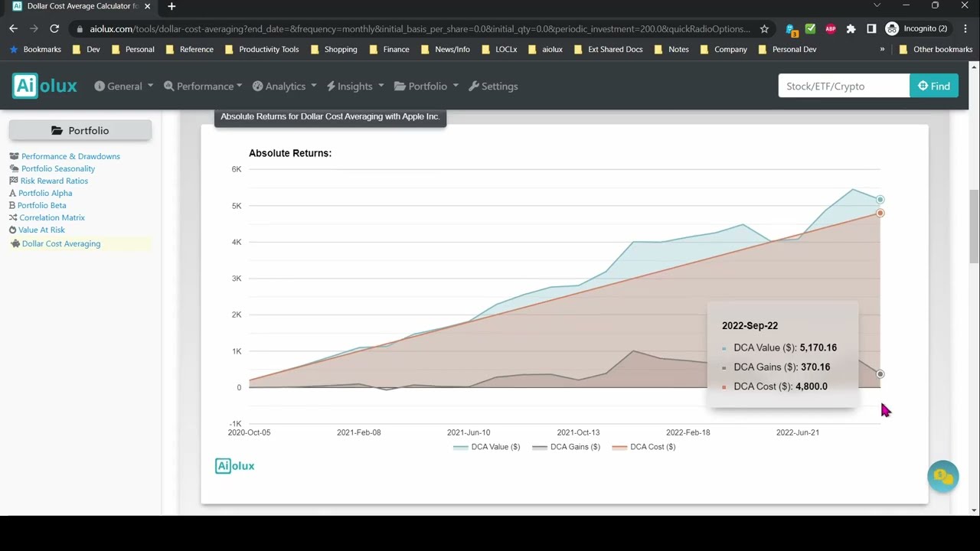The height and width of the screenshot is (551, 980).
Task: Click the DCA Gains endpoint marker on chart
Action: (880, 374)
